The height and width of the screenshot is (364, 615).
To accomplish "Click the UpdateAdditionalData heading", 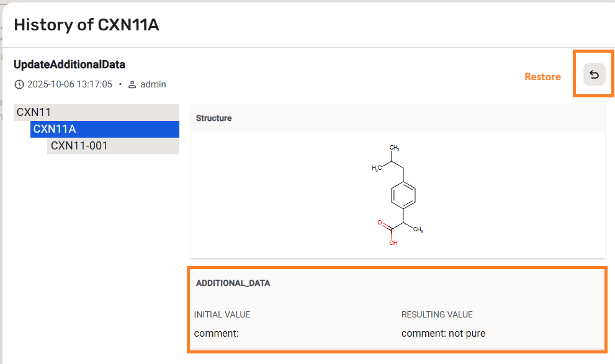I will [70, 64].
